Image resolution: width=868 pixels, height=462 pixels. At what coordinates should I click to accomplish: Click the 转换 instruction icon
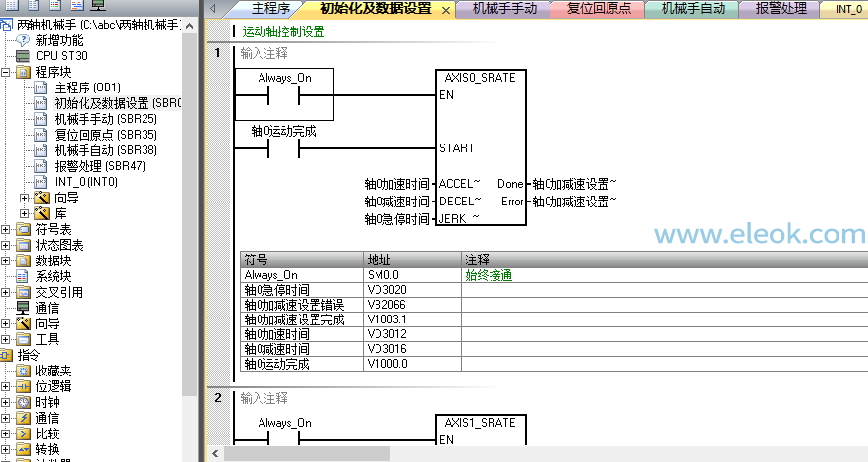(x=24, y=449)
